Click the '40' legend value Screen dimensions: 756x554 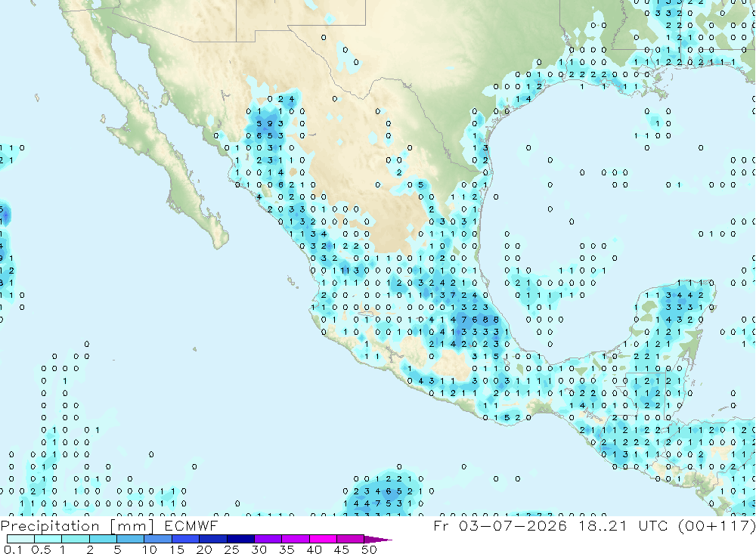click(314, 549)
